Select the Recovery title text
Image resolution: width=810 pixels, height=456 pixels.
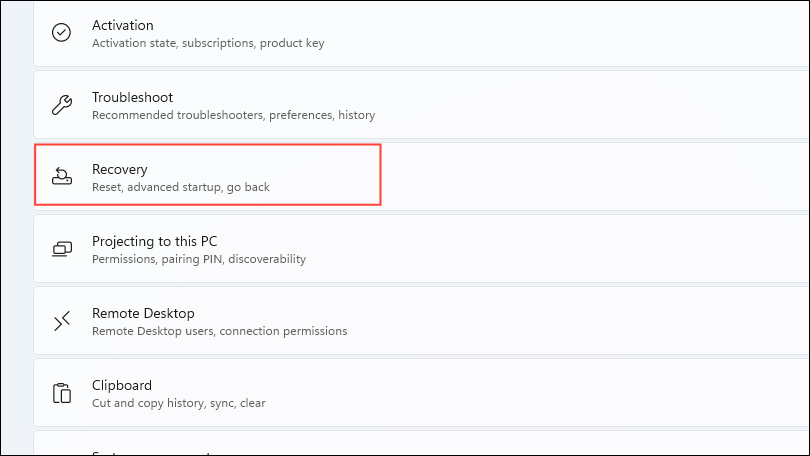click(x=119, y=170)
